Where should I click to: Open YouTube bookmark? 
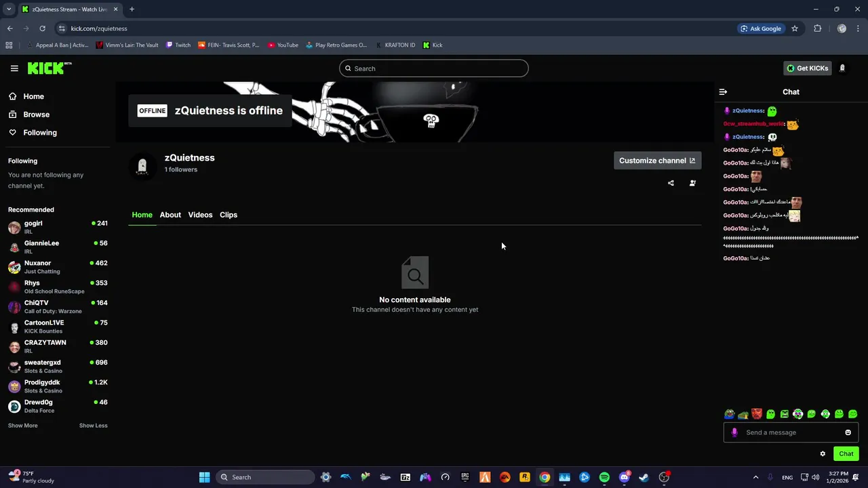pos(283,45)
